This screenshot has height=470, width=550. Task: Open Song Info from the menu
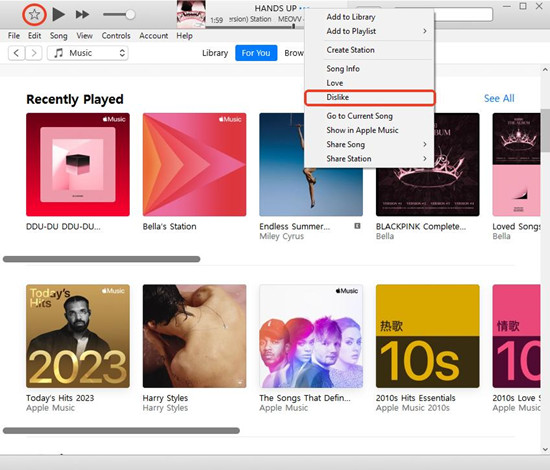pos(369,69)
